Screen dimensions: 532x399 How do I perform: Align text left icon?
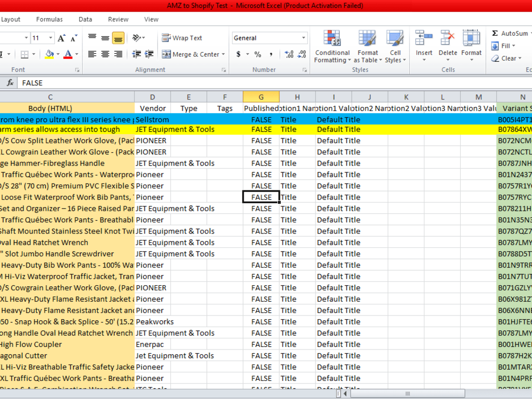coord(92,54)
